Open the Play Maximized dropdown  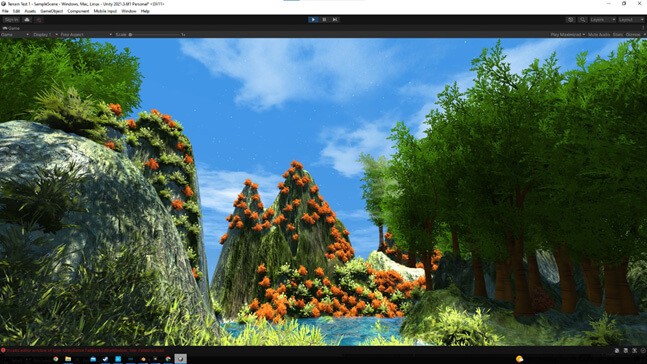567,35
